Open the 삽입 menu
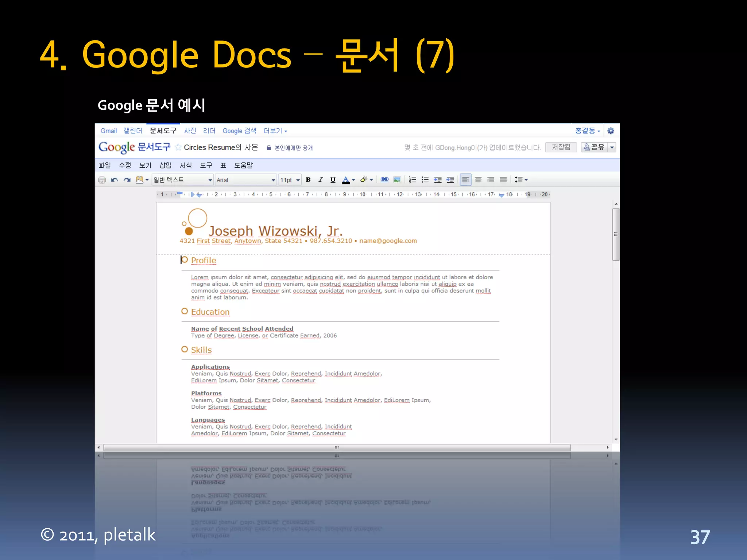The height and width of the screenshot is (560, 747). tap(165, 165)
